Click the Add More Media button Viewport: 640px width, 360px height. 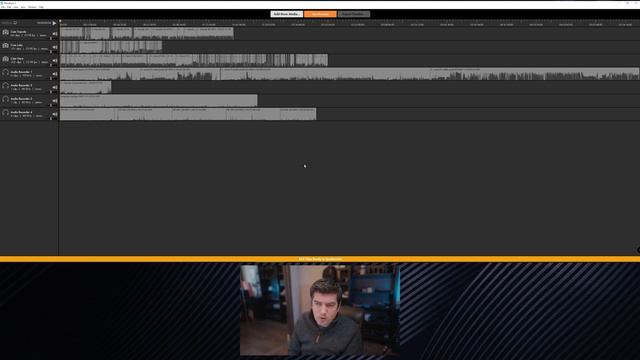[x=287, y=14]
